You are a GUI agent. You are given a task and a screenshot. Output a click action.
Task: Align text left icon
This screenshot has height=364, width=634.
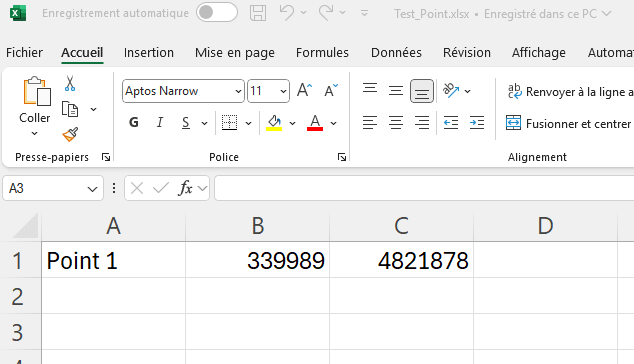point(370,123)
